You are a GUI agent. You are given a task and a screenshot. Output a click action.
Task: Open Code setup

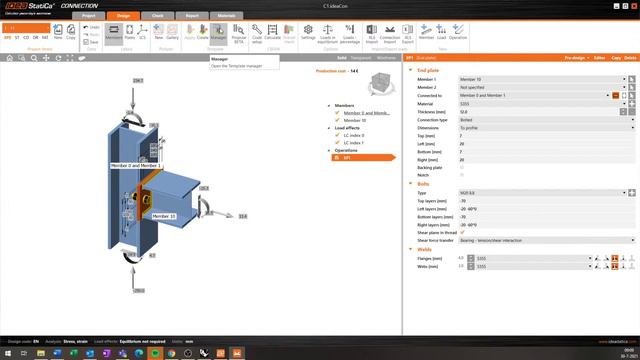(x=257, y=33)
